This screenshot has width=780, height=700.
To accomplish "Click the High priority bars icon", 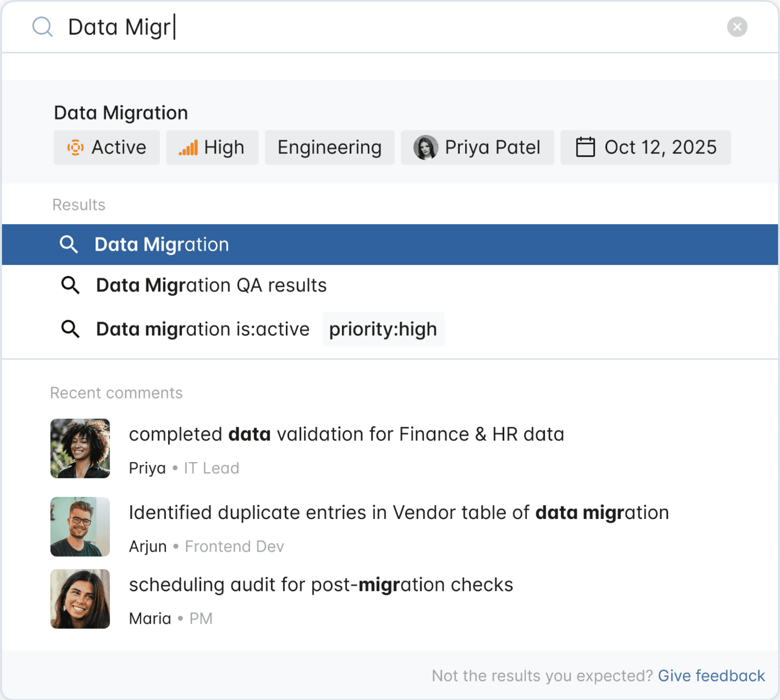I will [188, 147].
